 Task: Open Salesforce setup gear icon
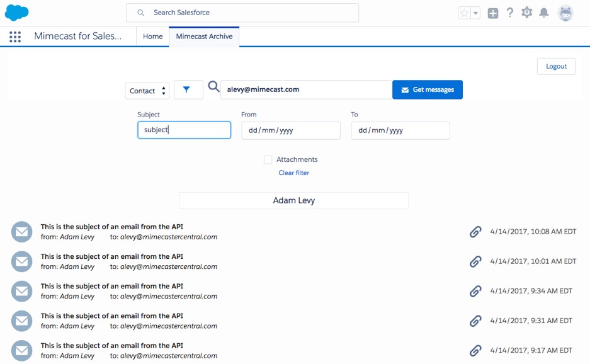coord(526,12)
